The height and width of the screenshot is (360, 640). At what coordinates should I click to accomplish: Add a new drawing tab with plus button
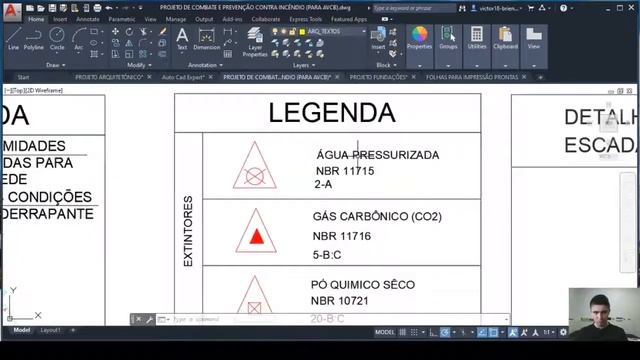pos(540,77)
